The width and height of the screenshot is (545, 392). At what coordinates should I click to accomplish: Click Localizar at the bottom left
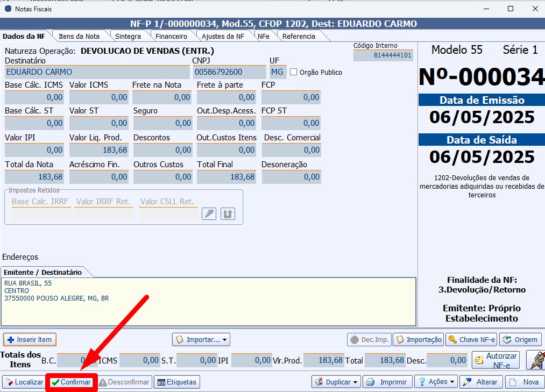(24, 382)
